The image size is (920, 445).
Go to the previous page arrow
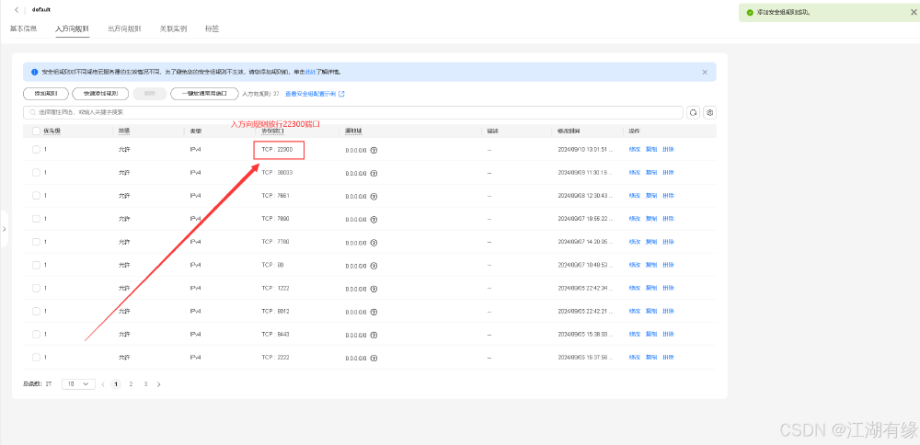(x=103, y=384)
